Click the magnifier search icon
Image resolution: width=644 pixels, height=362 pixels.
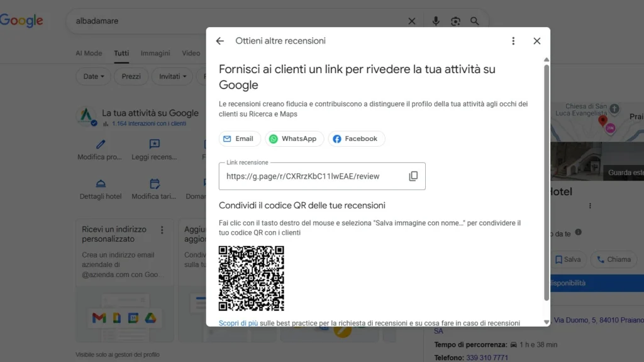474,21
